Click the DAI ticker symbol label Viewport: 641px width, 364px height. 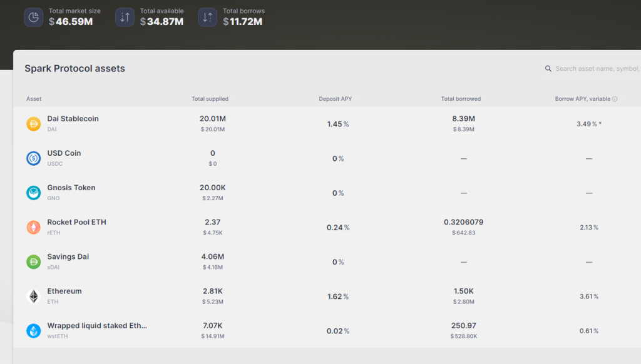click(52, 129)
